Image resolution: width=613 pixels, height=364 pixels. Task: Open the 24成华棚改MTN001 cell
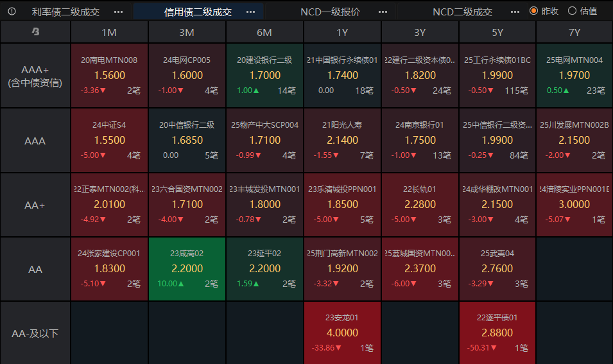tap(497, 205)
